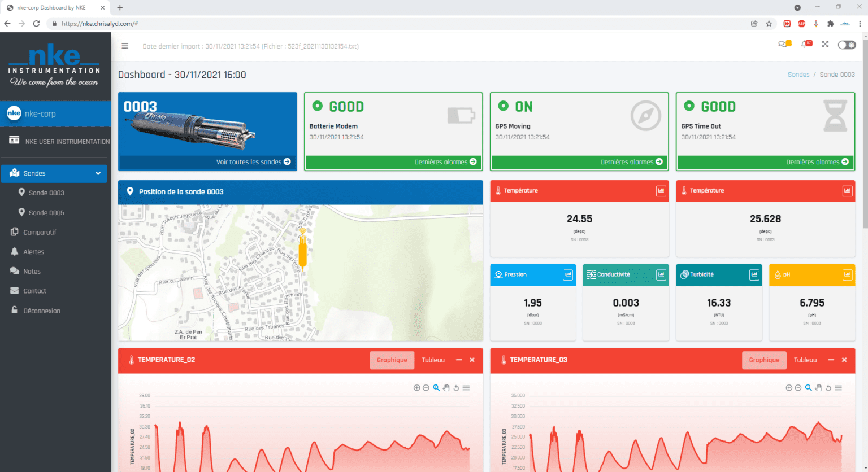Reload the page with browser refresh button

(36, 24)
